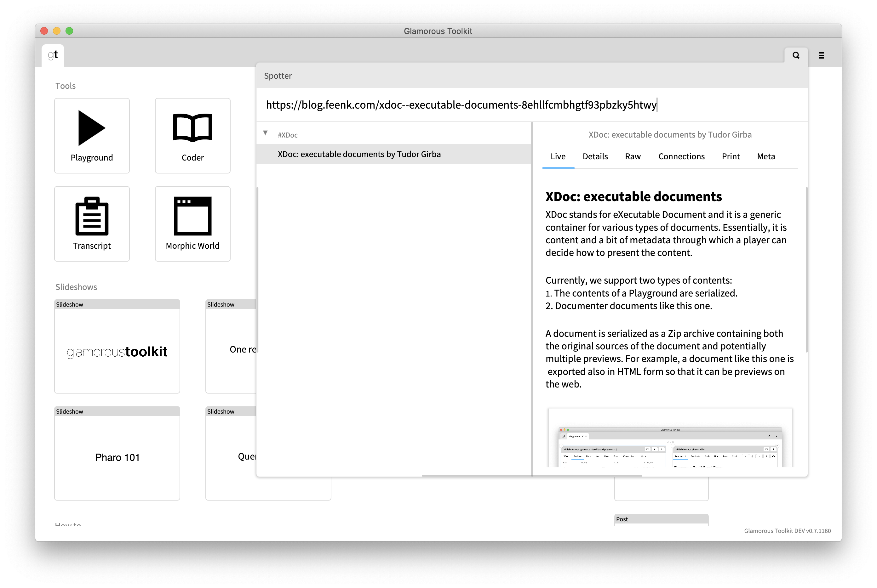The height and width of the screenshot is (588, 877).
Task: Click the macOS green zoom window button
Action: (69, 31)
